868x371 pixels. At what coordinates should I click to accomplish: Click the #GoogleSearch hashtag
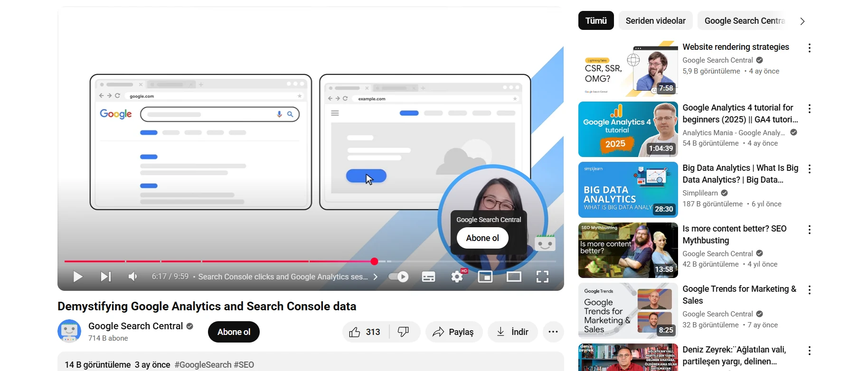[x=203, y=365]
